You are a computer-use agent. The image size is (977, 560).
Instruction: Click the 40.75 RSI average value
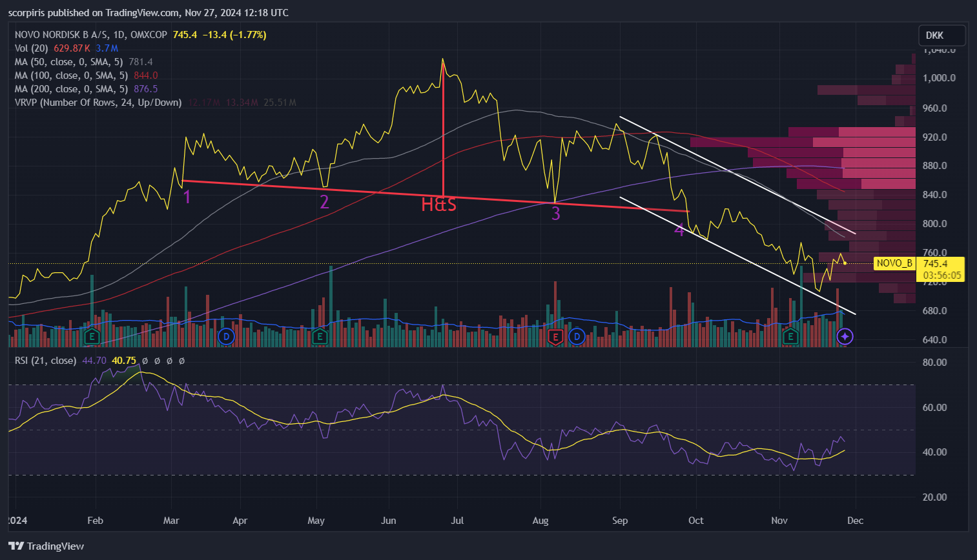[124, 361]
